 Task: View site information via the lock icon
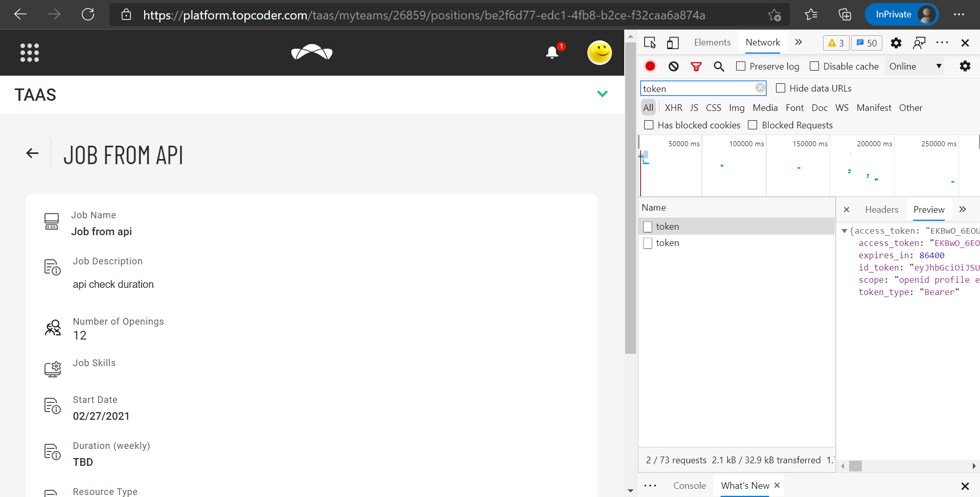tap(126, 15)
